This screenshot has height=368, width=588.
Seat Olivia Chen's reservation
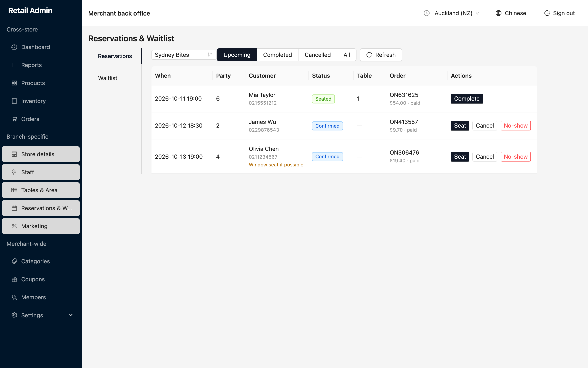(460, 156)
